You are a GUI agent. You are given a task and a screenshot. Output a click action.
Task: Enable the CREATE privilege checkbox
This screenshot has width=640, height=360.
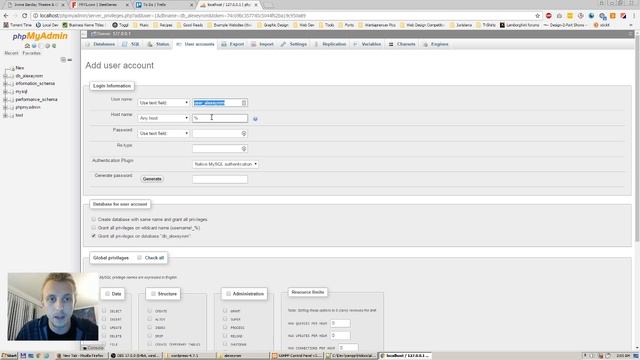pos(150,311)
